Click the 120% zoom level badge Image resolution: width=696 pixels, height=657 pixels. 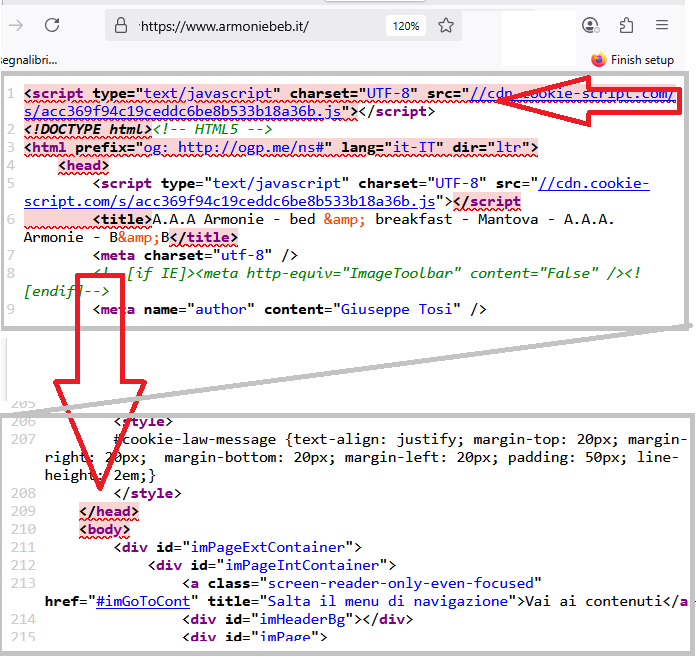pyautogui.click(x=406, y=26)
